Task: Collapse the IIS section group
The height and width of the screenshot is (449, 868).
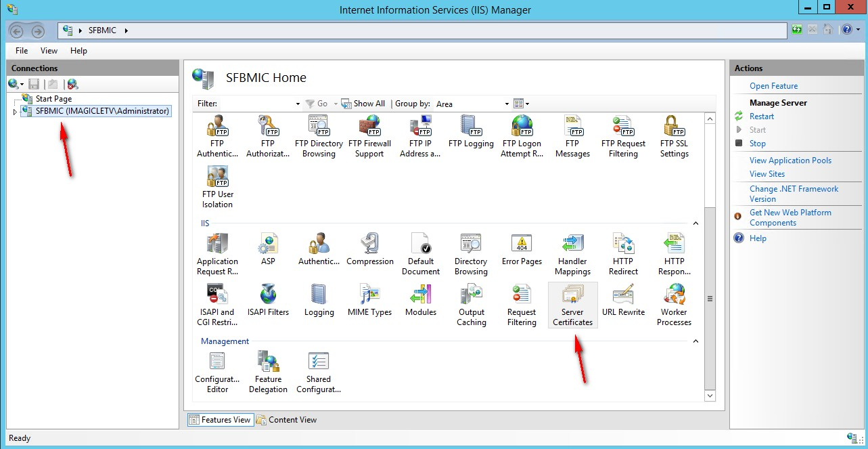Action: coord(695,223)
